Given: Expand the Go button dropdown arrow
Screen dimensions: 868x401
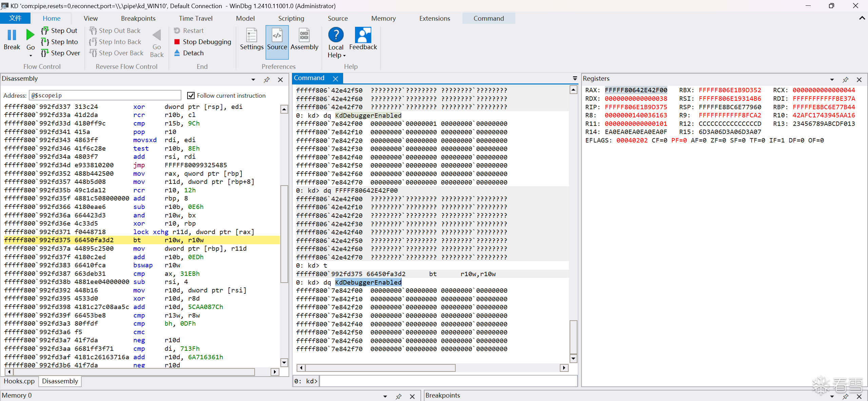Looking at the screenshot, I should (31, 56).
